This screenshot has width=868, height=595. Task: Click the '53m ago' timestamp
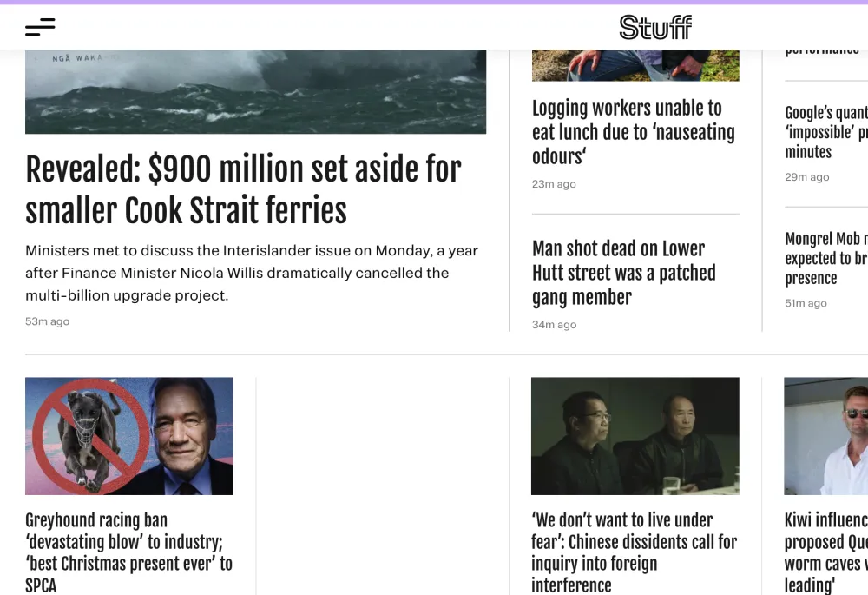[x=48, y=321]
